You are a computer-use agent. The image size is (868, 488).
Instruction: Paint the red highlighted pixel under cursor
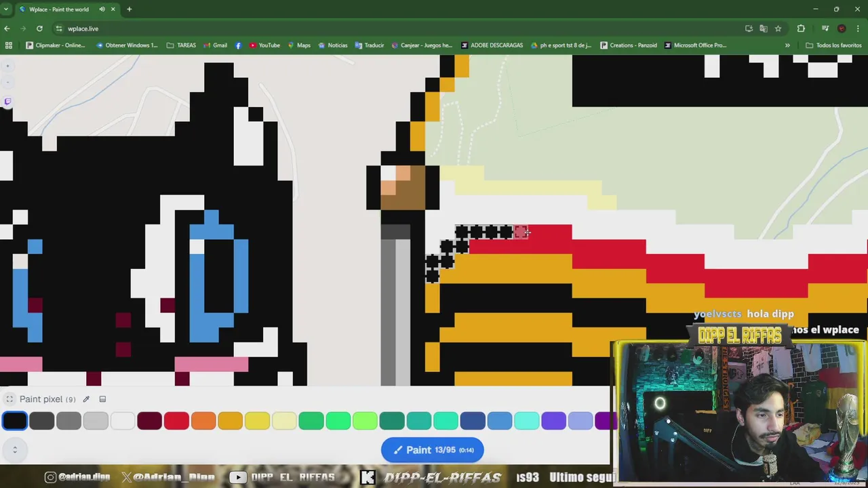point(520,232)
